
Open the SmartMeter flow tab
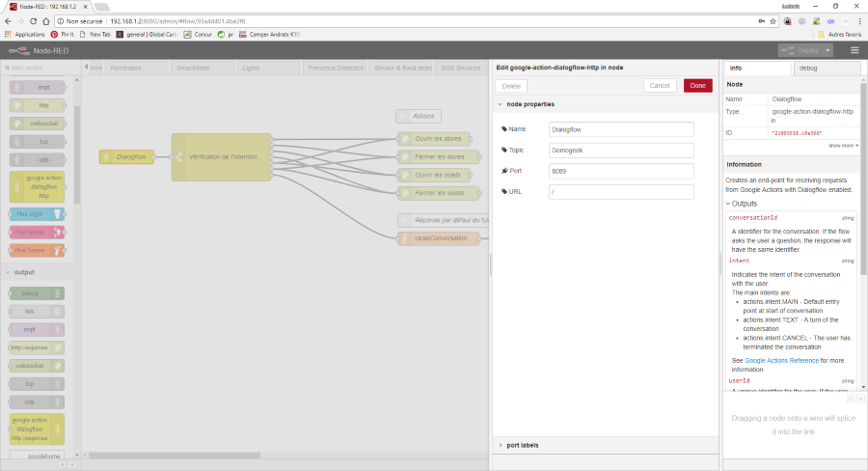click(203, 69)
